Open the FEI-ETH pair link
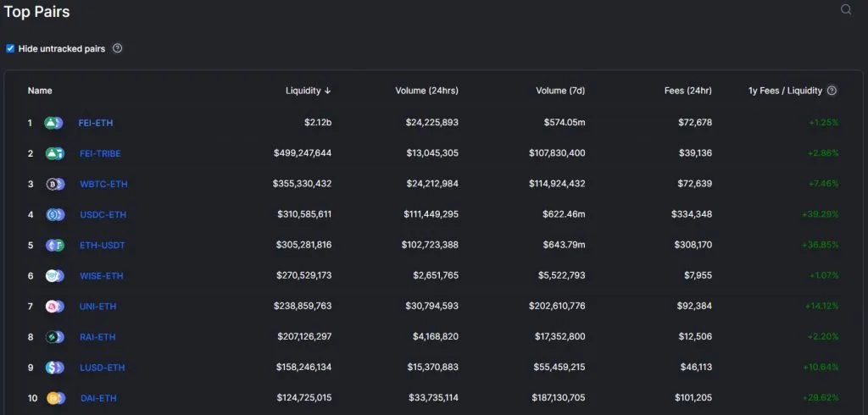Image resolution: width=868 pixels, height=415 pixels. coord(96,123)
